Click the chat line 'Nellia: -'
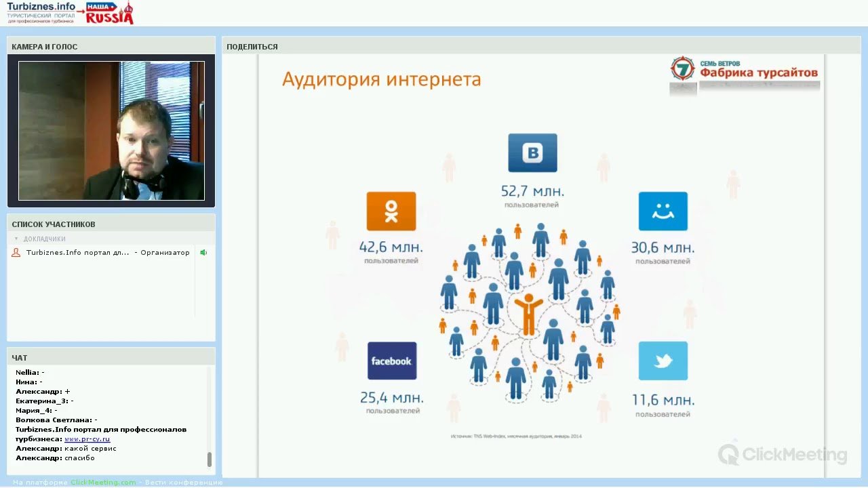The image size is (868, 488). [30, 373]
